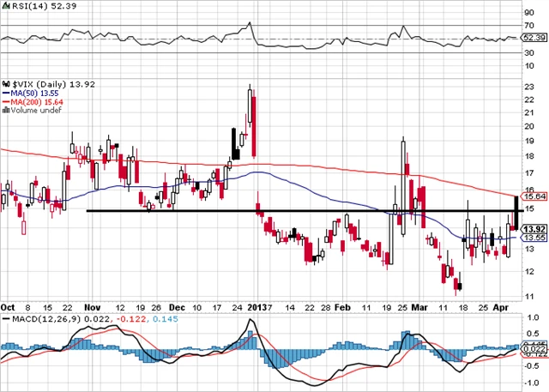Click the 52.39 RSI value tag
Image resolution: width=549 pixels, height=392 pixels.
[x=533, y=38]
